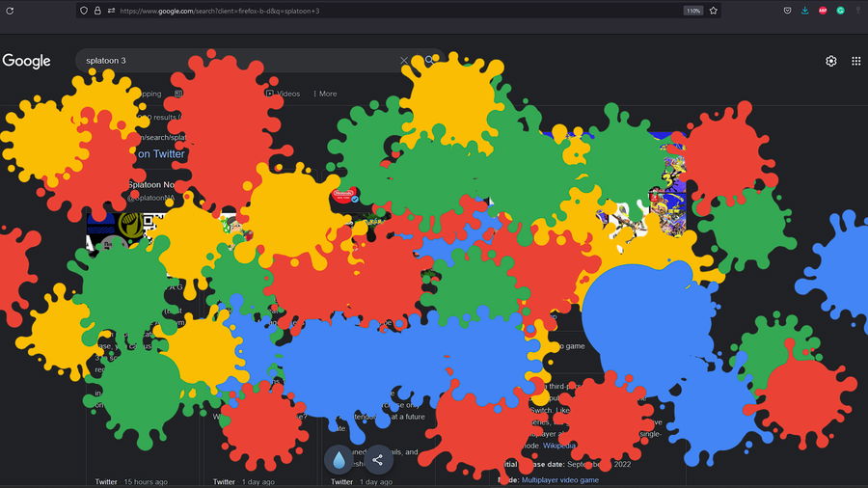This screenshot has height=488, width=868.
Task: Click the shield tracking protection icon
Action: pos(84,11)
